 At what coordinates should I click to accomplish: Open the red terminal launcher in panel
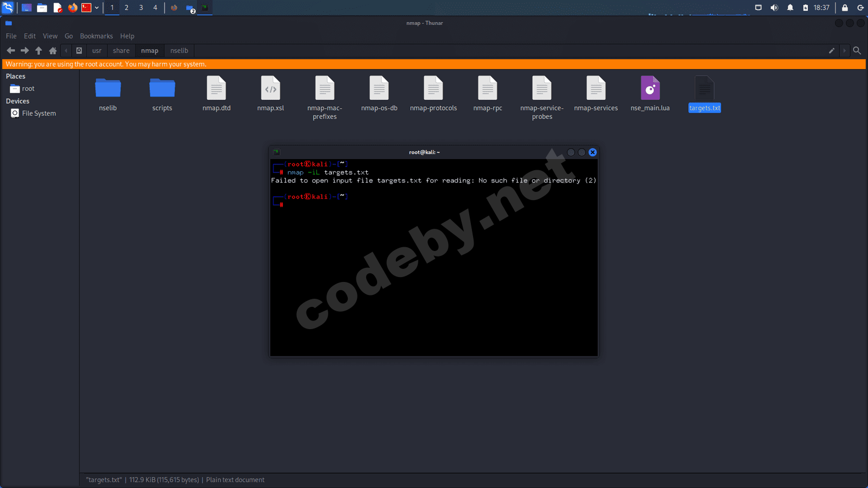[x=86, y=8]
